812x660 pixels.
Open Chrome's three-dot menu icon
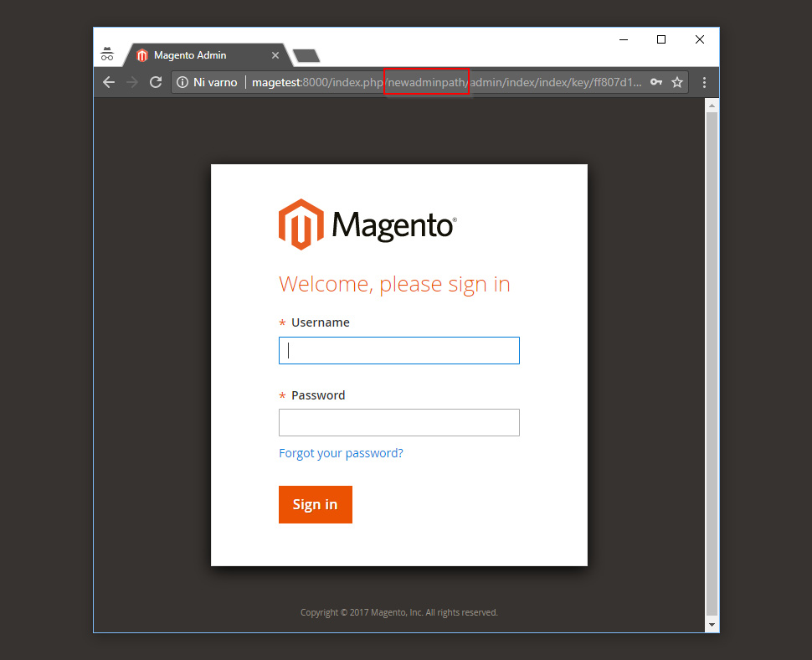(704, 82)
